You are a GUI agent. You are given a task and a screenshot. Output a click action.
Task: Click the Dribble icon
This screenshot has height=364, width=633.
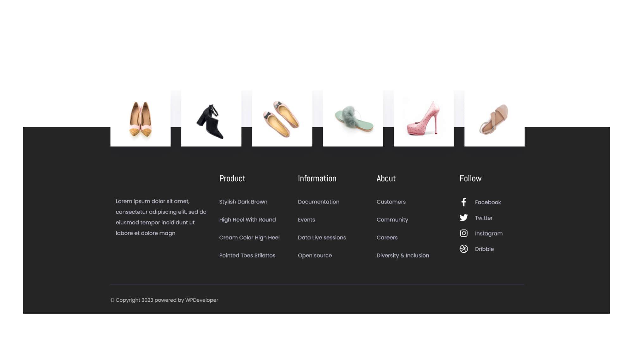click(x=464, y=249)
